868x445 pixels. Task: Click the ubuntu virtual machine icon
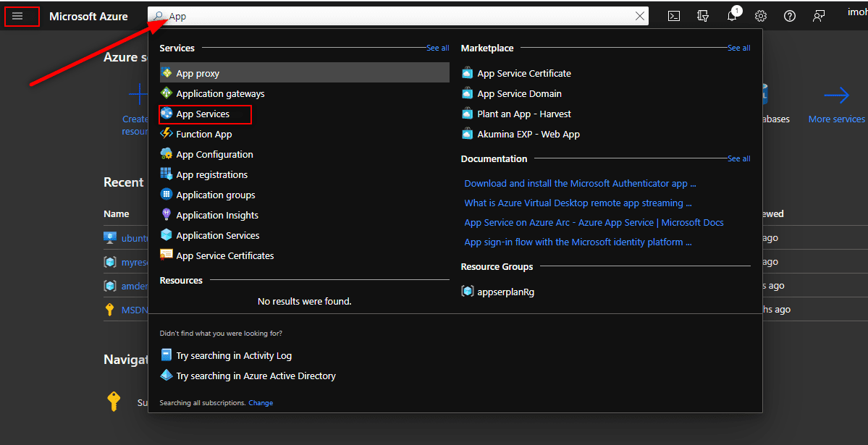(109, 237)
